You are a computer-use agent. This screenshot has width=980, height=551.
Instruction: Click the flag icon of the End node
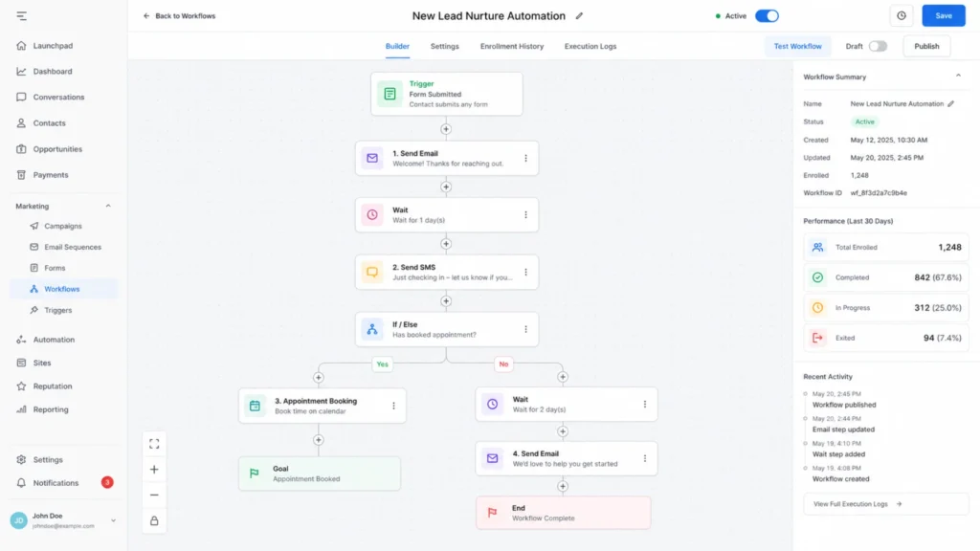[493, 513]
